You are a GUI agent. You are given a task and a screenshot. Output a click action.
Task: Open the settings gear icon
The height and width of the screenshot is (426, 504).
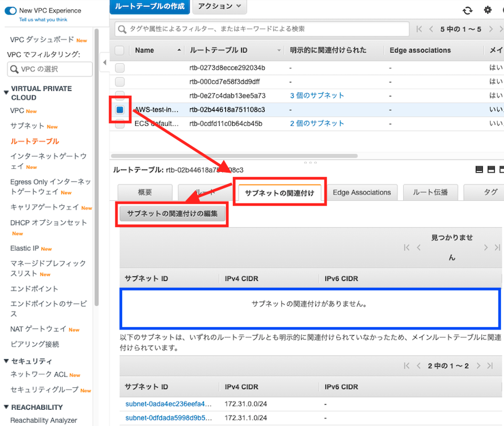(x=488, y=10)
